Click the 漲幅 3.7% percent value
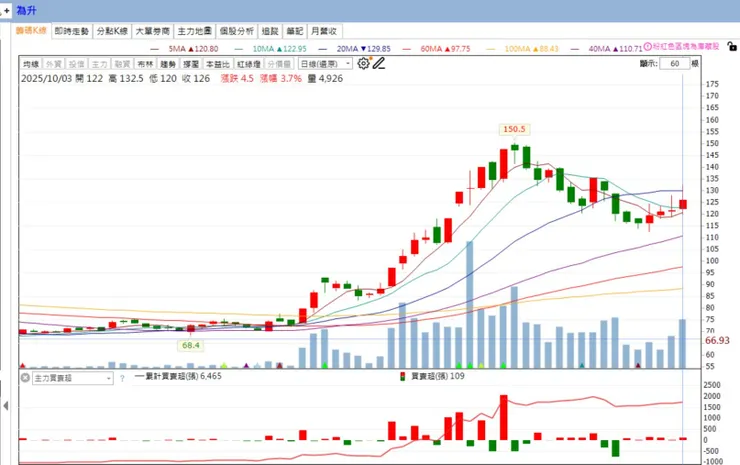Screen dimensions: 740x465 [281, 78]
